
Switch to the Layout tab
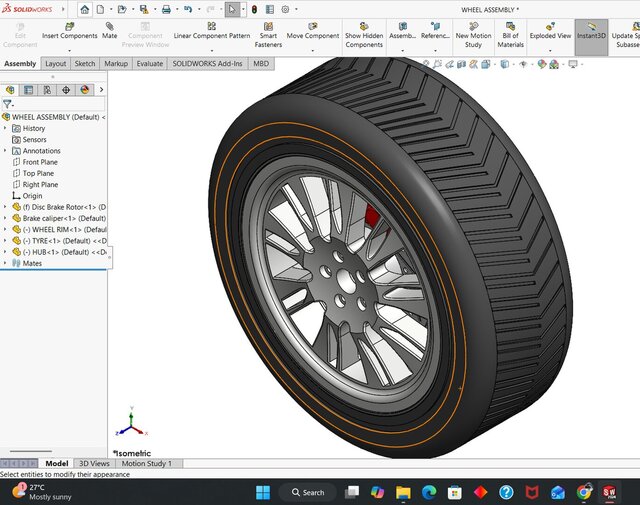56,64
